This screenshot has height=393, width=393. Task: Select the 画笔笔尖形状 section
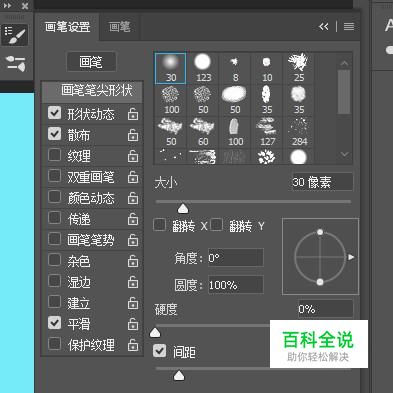[92, 91]
